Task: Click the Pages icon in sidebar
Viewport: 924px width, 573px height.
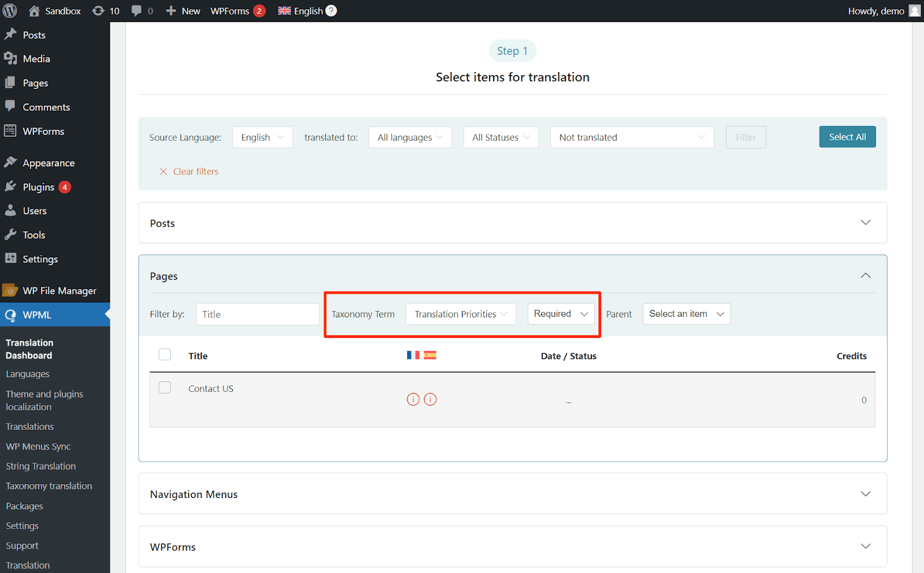Action: click(x=10, y=83)
